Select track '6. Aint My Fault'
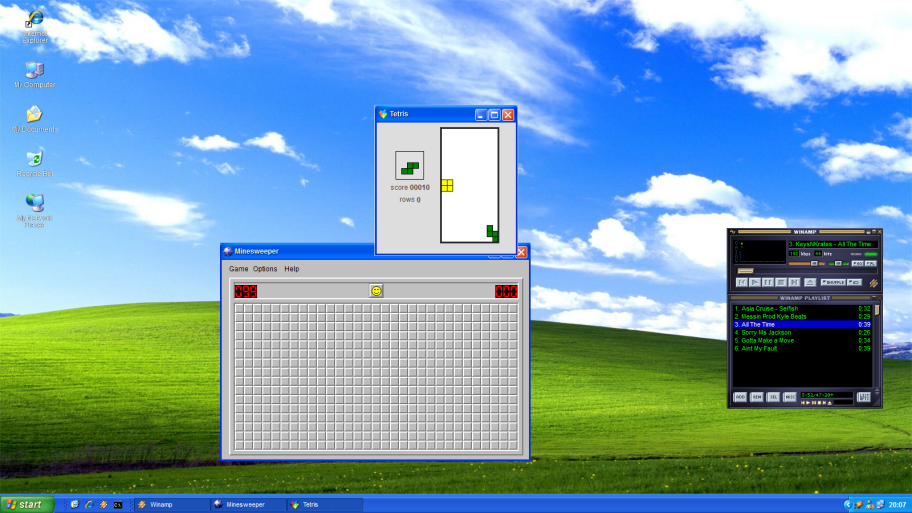 [x=803, y=348]
